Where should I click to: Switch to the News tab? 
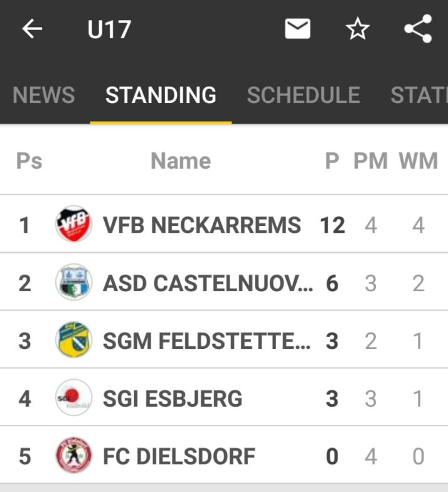point(44,95)
